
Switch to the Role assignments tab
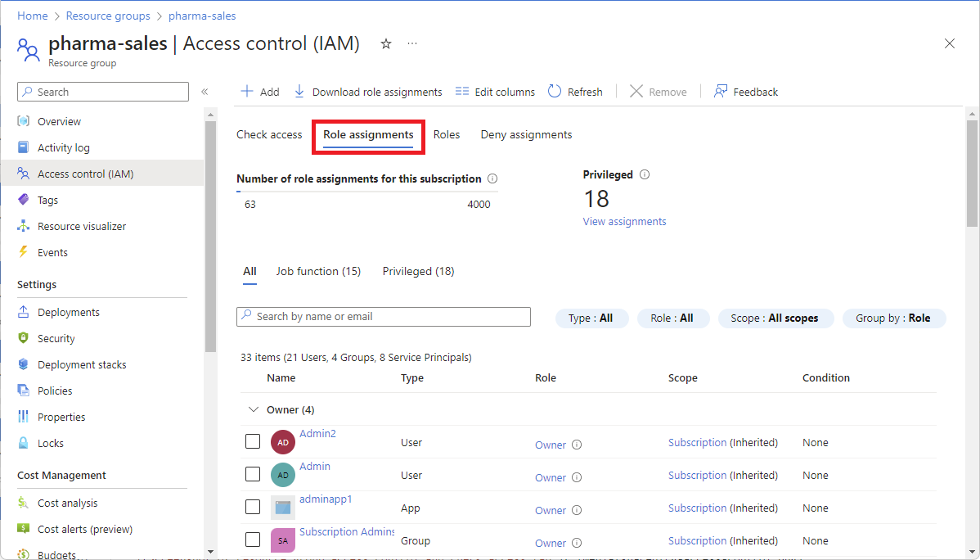(368, 135)
